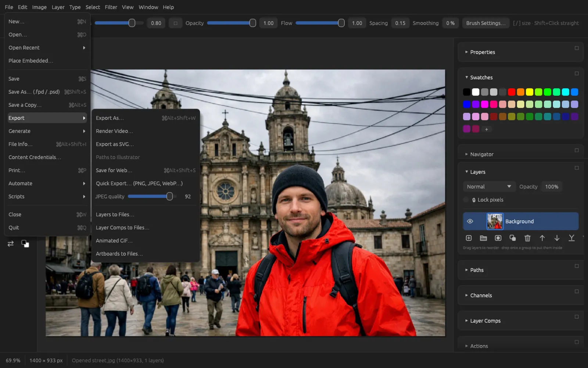The width and height of the screenshot is (588, 368).
Task: Add a layer mask to Background
Action: 498,238
